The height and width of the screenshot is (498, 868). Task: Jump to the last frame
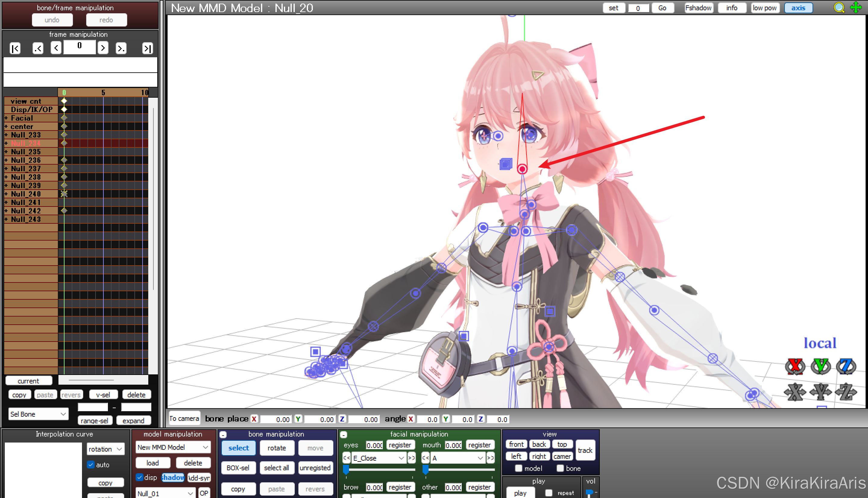pos(147,48)
